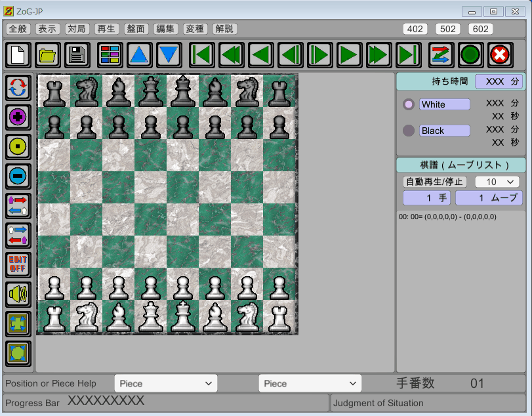Select the white king on the board

tap(183, 317)
